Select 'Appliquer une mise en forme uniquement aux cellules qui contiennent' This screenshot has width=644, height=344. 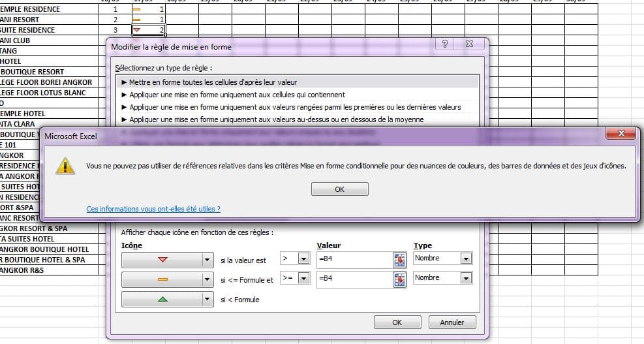298,95
